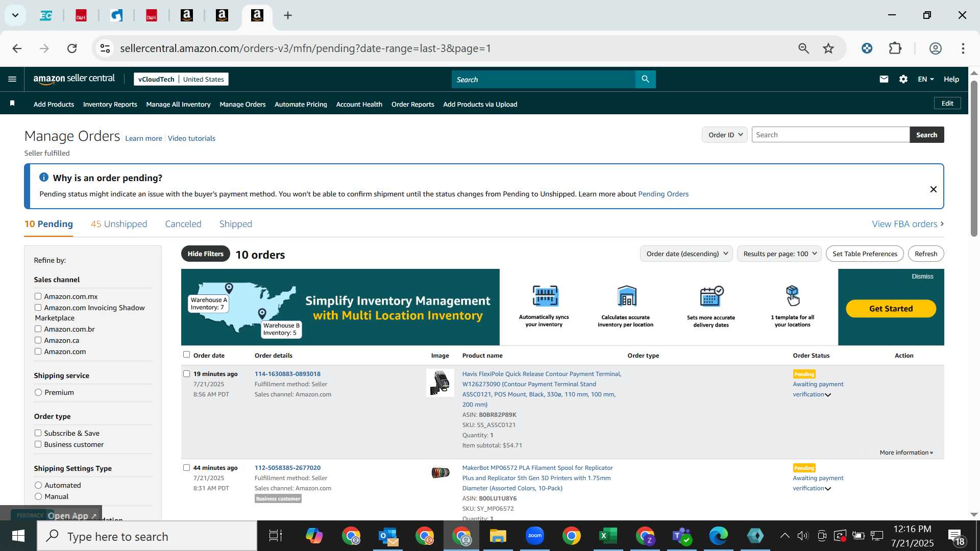The width and height of the screenshot is (980, 551).
Task: Reload the page with the refresh icon
Action: pyautogui.click(x=72, y=48)
